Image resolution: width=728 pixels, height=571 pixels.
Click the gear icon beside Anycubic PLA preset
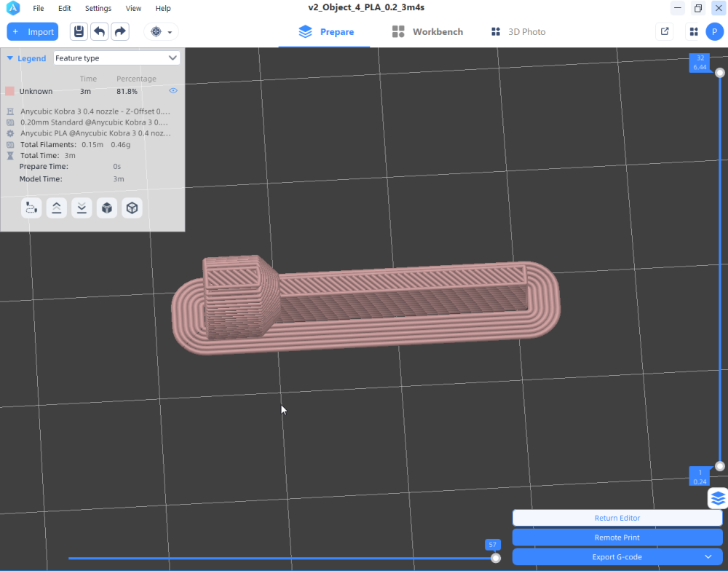pyautogui.click(x=10, y=133)
